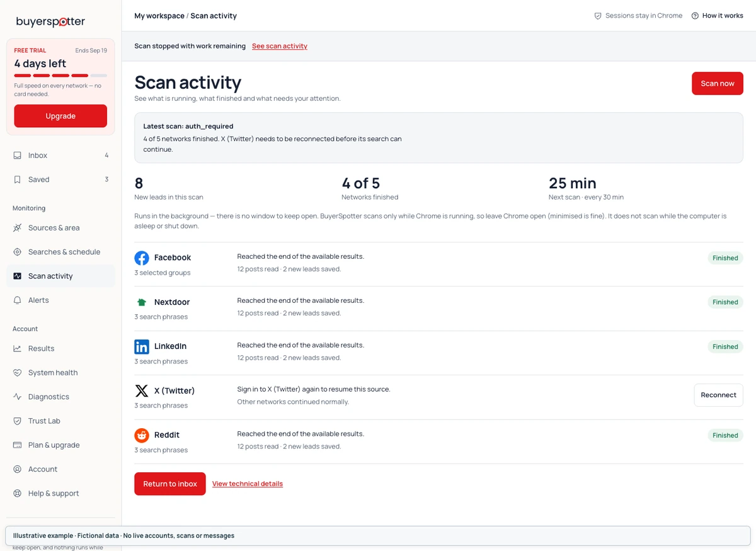Click 'Next scan · every 30 min' label
The width and height of the screenshot is (756, 551).
point(586,197)
